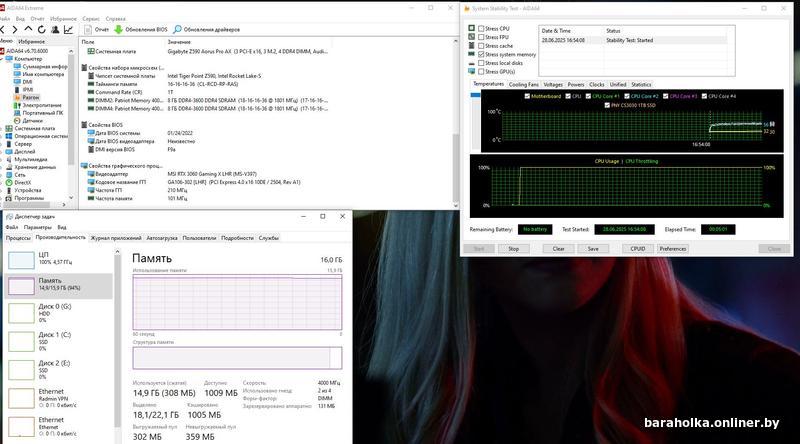
Task: Click Task Manager sidebar scroll-up arrow
Action: 117,252
